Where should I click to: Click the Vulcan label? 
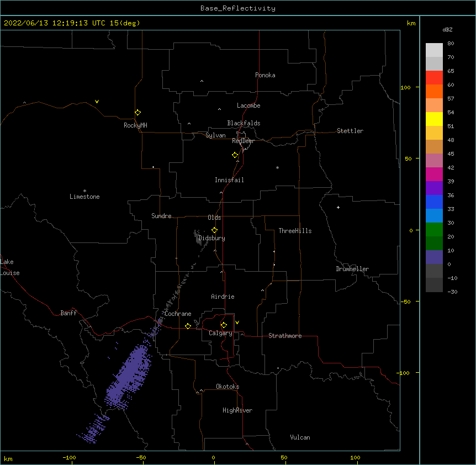[x=300, y=437]
